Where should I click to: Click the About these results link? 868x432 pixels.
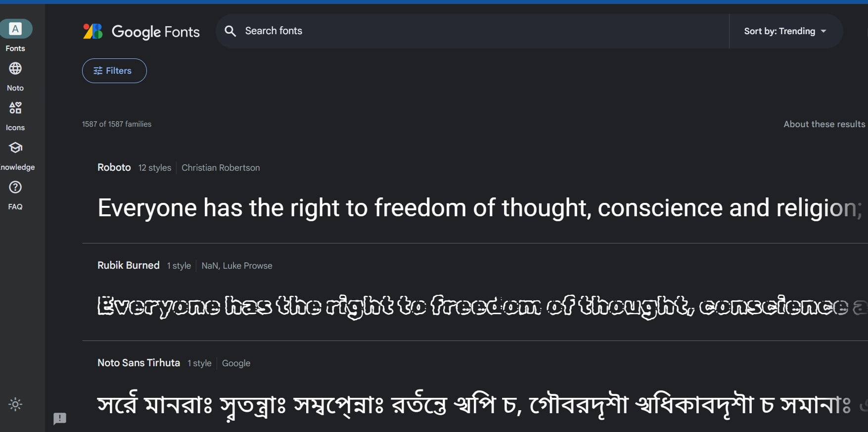[x=824, y=124]
